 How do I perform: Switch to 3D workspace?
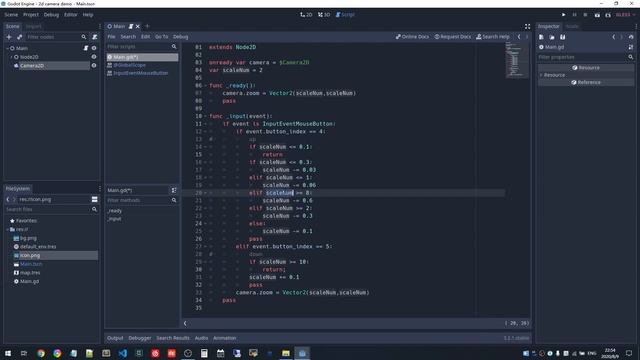click(324, 15)
